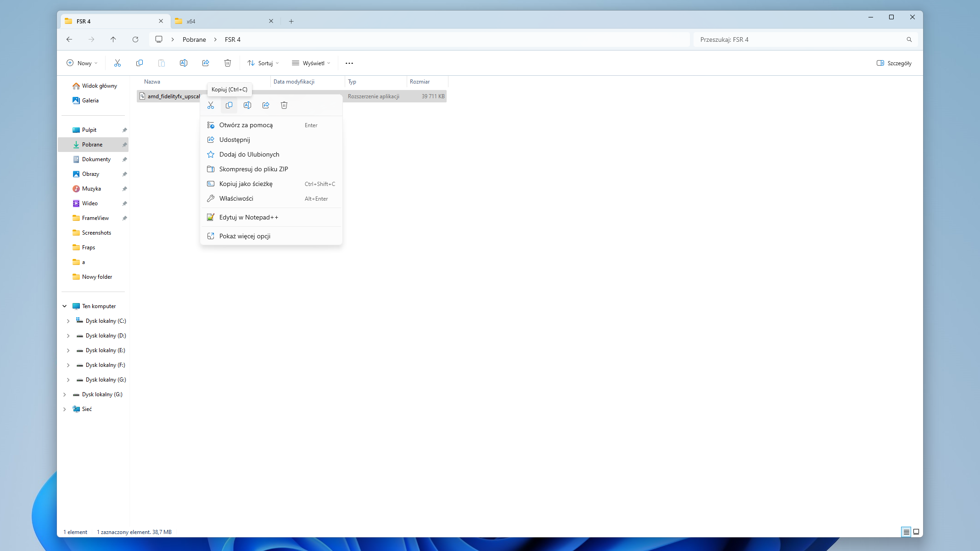Image resolution: width=980 pixels, height=551 pixels.
Task: Click Delete trash icon in the context menu
Action: pyautogui.click(x=284, y=105)
